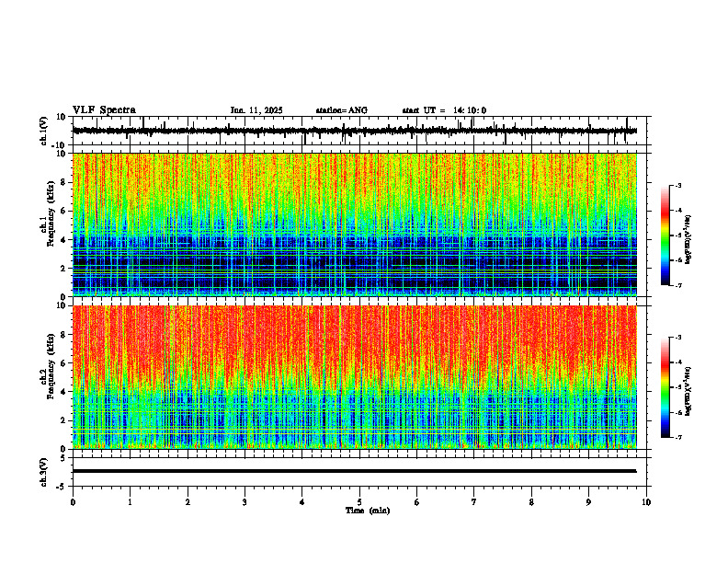The image size is (728, 563).
Task: Click the "5" tick on ch.3(V) axis
Action: click(64, 458)
